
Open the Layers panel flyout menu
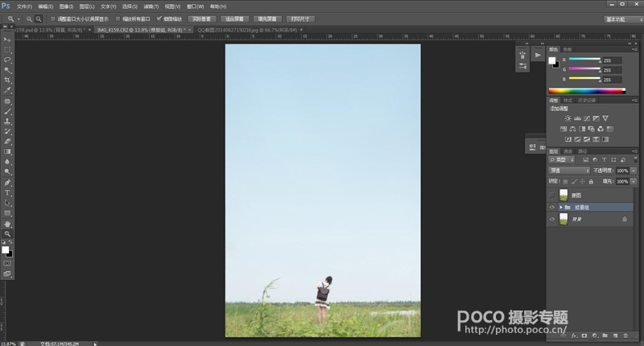tap(635, 151)
